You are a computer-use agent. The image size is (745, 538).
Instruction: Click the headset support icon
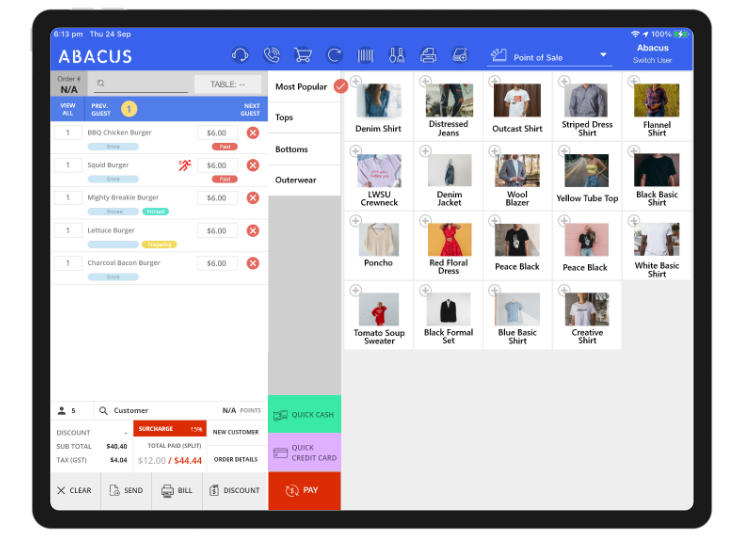pos(240,55)
